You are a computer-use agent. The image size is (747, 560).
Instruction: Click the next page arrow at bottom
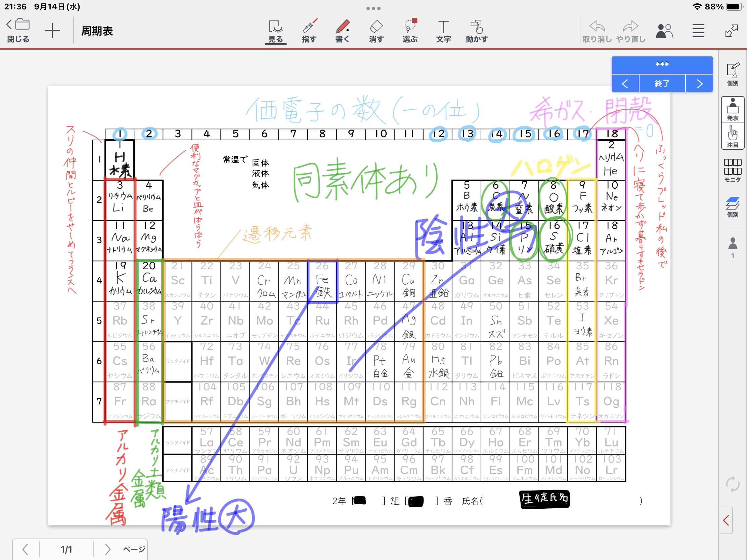[x=107, y=549]
